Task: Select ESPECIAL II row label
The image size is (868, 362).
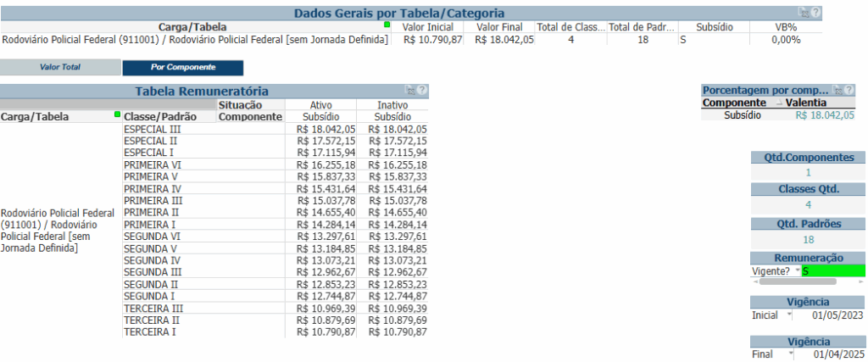Action: pos(151,141)
